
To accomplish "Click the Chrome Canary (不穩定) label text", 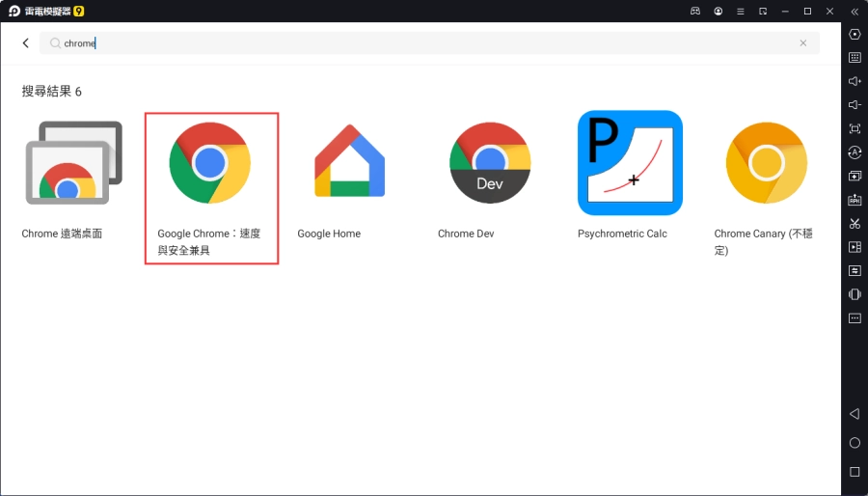I will 764,242.
